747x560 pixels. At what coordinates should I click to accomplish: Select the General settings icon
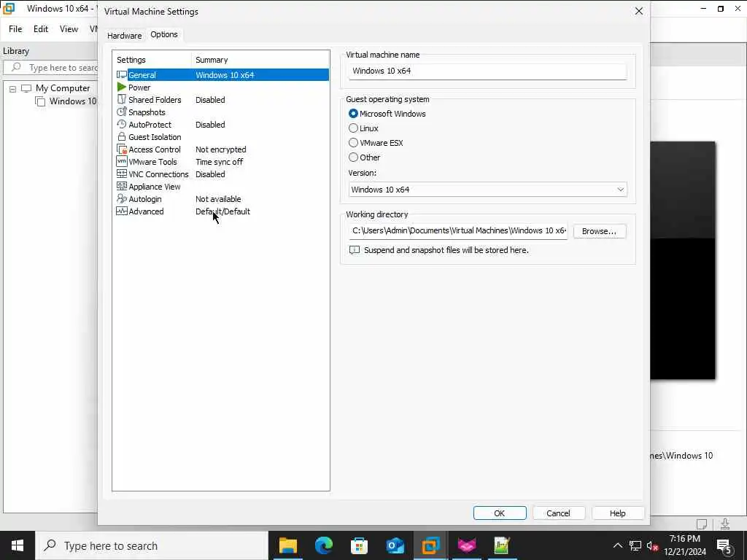pyautogui.click(x=122, y=75)
